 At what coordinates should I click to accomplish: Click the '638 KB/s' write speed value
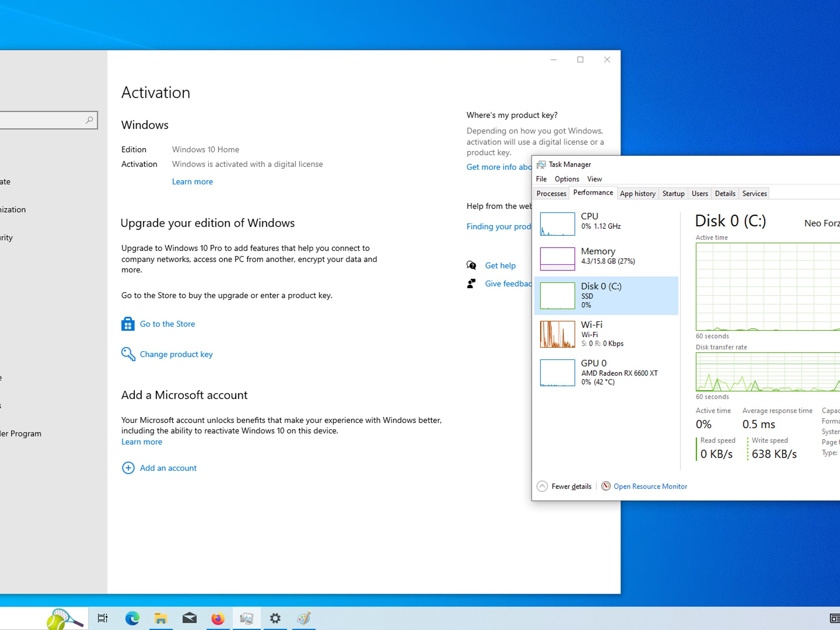(x=774, y=454)
